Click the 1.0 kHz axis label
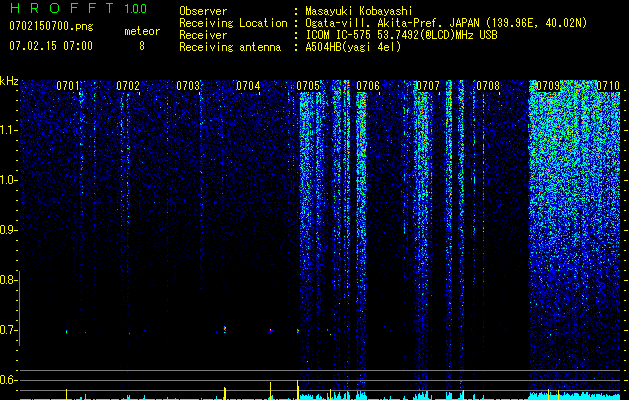The image size is (629, 400). click(8, 180)
